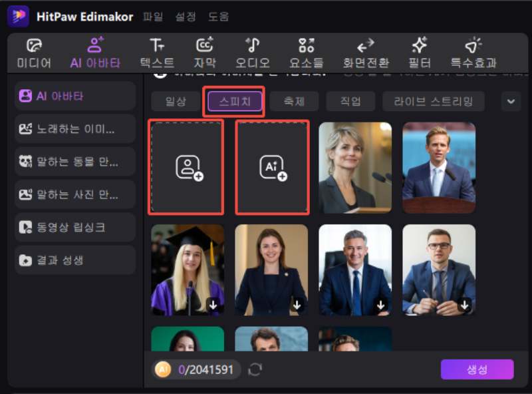Image resolution: width=532 pixels, height=394 pixels.
Task: Select the blonde woman at podium avatar
Action: [355, 168]
